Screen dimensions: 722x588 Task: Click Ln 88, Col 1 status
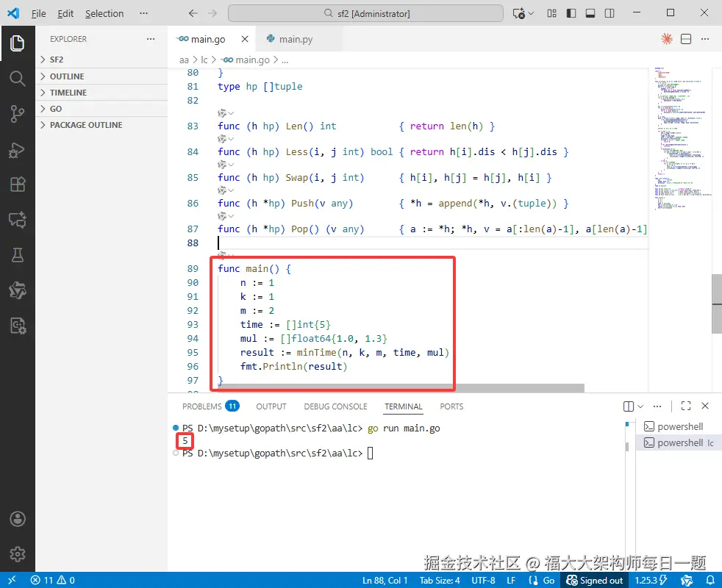pos(385,580)
